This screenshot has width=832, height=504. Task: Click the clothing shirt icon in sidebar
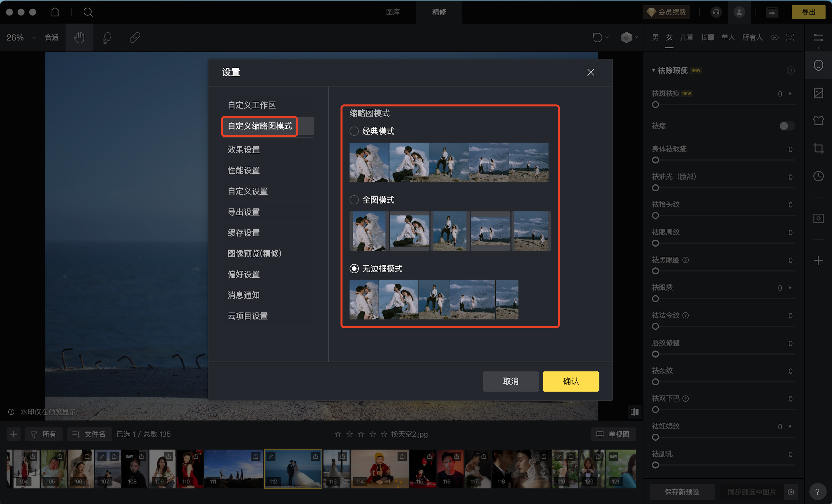(x=818, y=121)
